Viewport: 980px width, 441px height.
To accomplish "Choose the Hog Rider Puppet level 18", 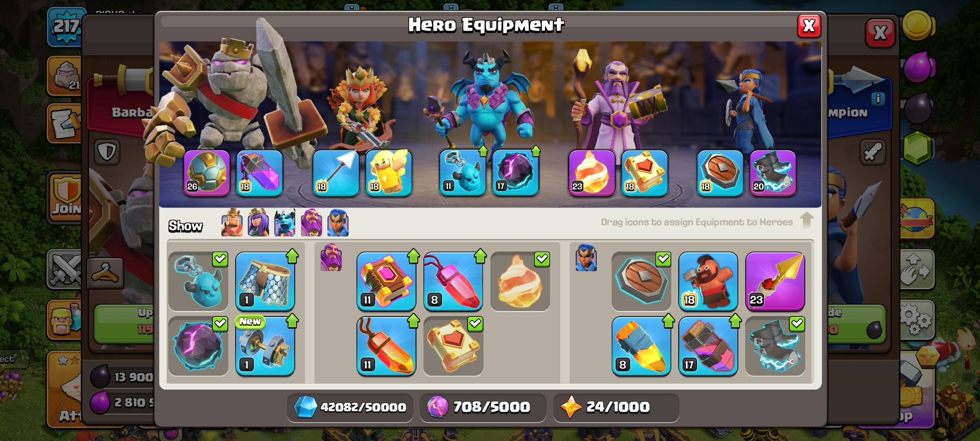I will (708, 281).
